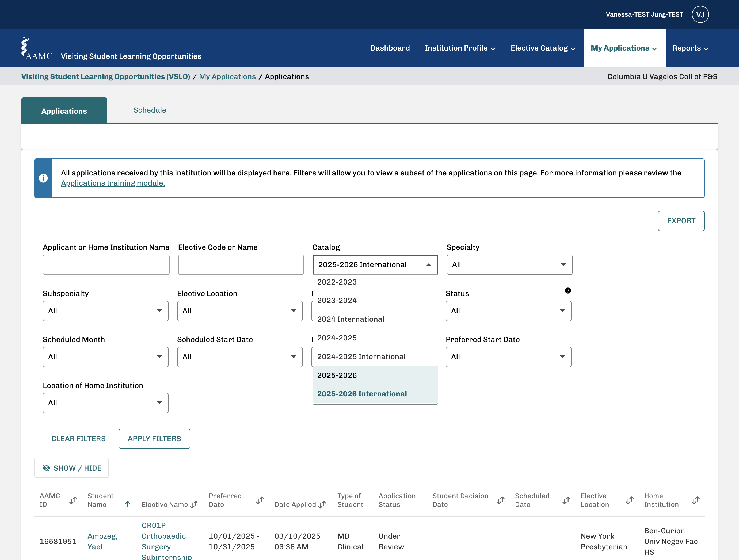
Task: Pick 2023-2024 from the Catalog list
Action: 375,301
